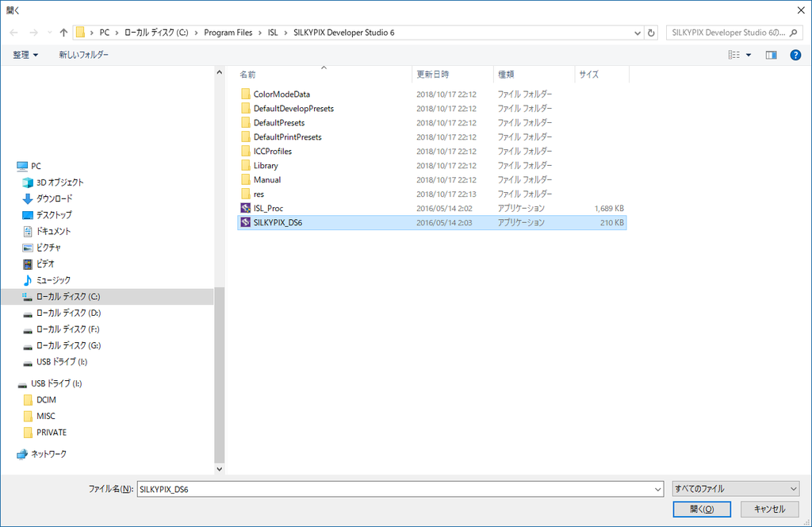Image resolution: width=812 pixels, height=527 pixels.
Task: Select デスクトップ in sidebar
Action: (x=54, y=215)
